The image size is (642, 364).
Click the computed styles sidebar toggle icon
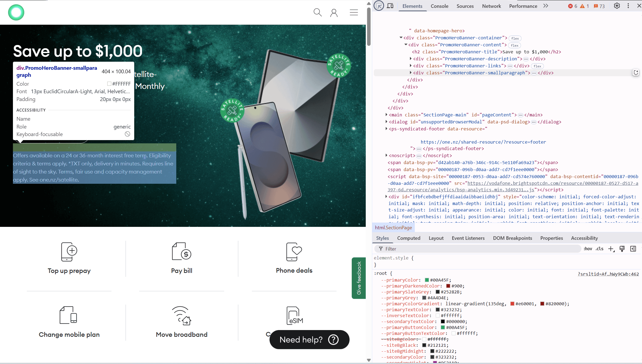coord(633,249)
